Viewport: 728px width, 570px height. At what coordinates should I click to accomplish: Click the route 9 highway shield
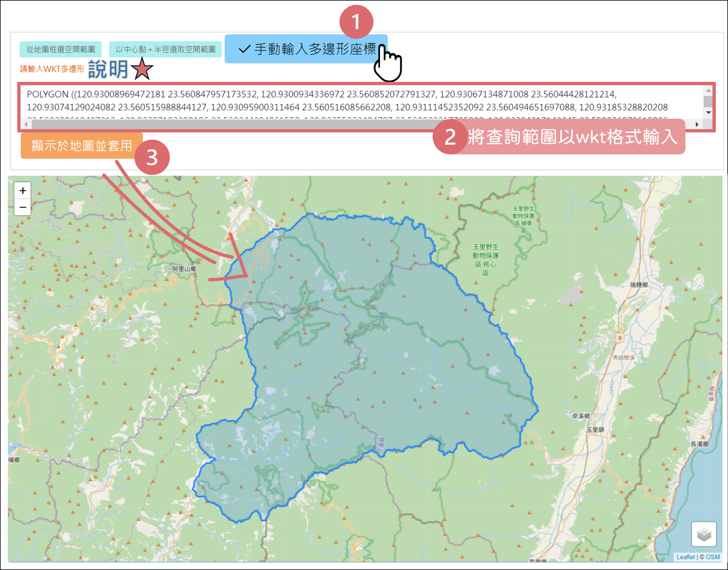619,338
